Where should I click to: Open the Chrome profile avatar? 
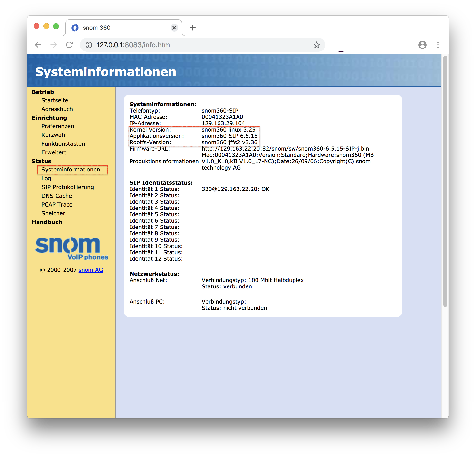422,45
